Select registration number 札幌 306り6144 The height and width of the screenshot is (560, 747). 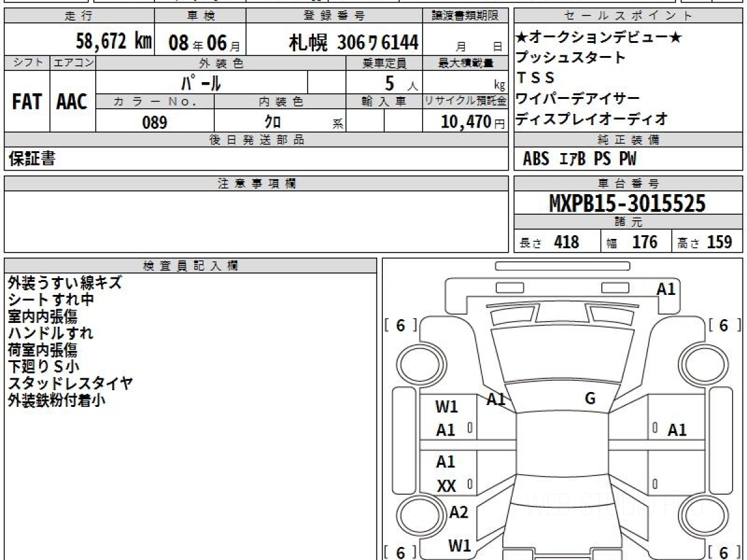353,42
